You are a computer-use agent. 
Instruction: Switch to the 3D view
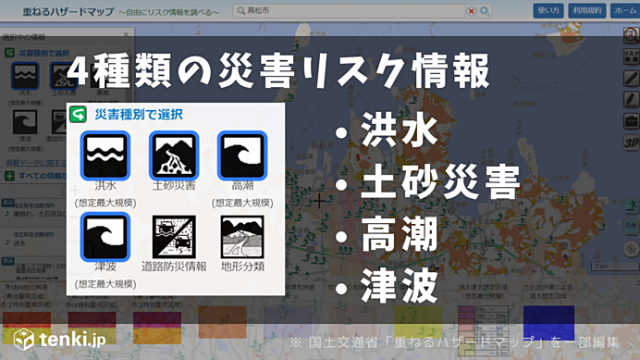tap(631, 142)
